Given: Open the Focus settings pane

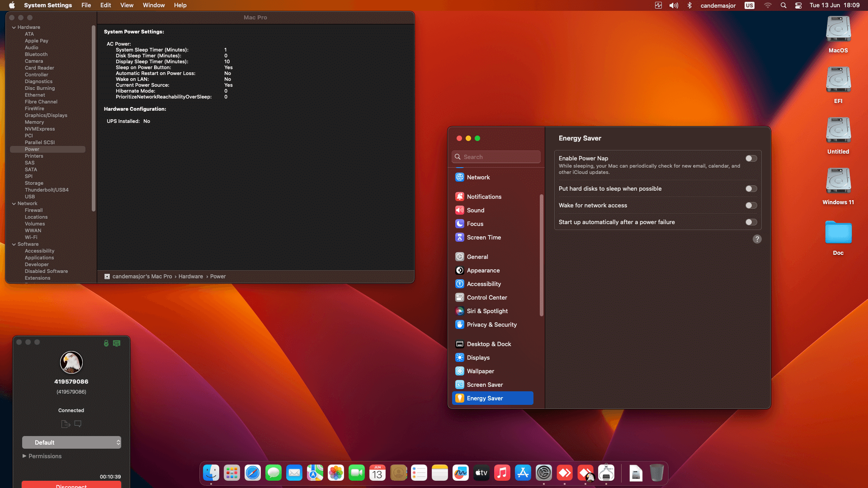Looking at the screenshot, I should tap(475, 224).
